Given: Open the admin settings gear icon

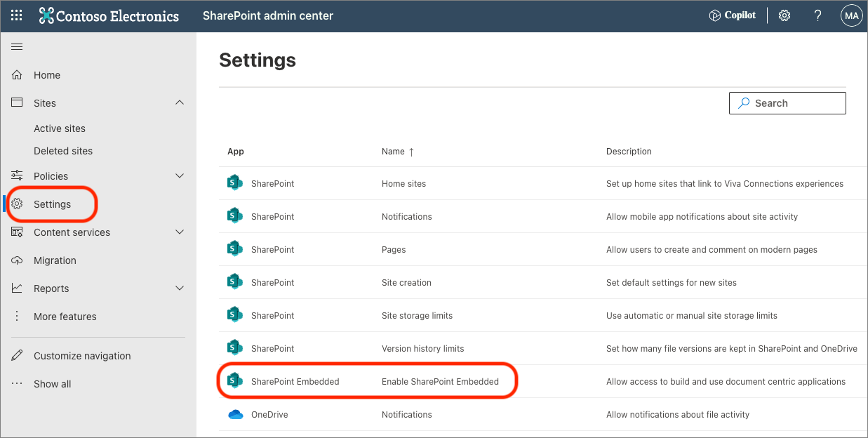Looking at the screenshot, I should tap(784, 15).
